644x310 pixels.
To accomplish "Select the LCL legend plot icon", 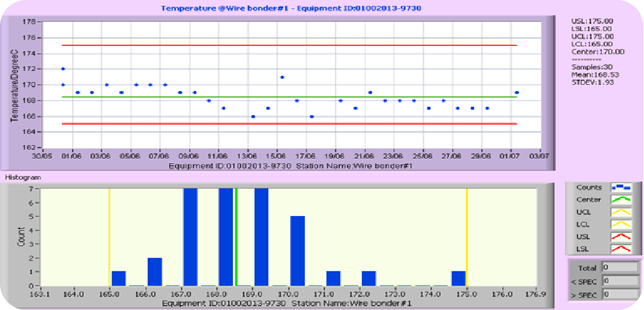I will tap(621, 224).
